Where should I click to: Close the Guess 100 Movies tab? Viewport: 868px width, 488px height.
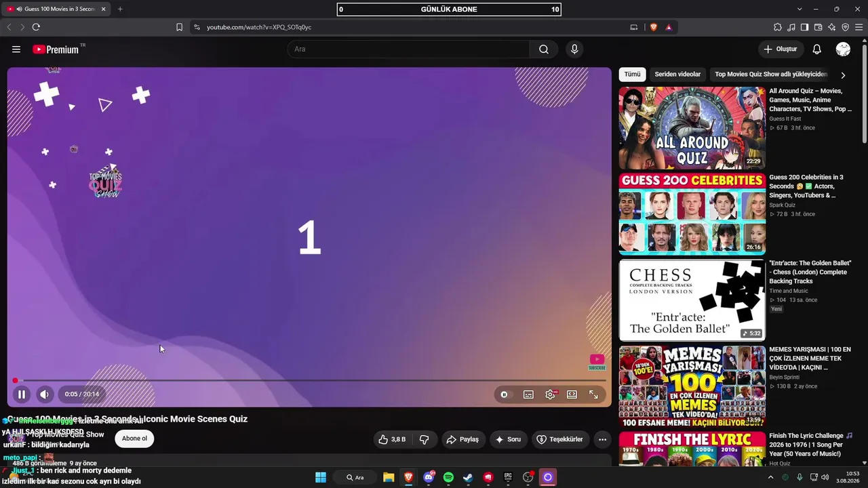click(103, 9)
